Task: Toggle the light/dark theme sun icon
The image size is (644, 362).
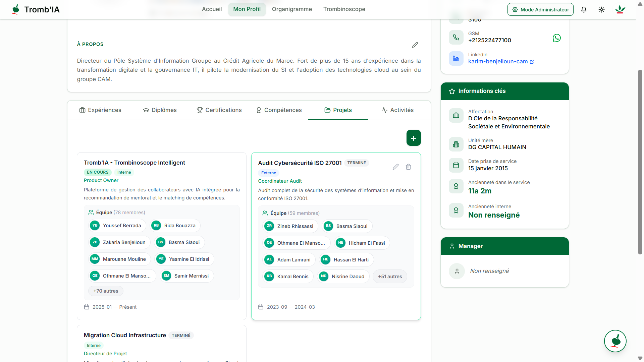Action: click(x=601, y=9)
